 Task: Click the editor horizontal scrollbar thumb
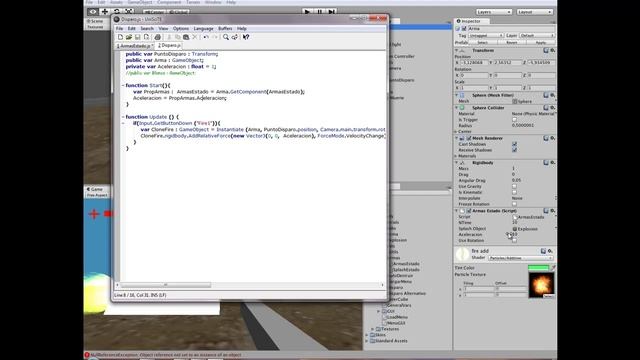(x=166, y=285)
